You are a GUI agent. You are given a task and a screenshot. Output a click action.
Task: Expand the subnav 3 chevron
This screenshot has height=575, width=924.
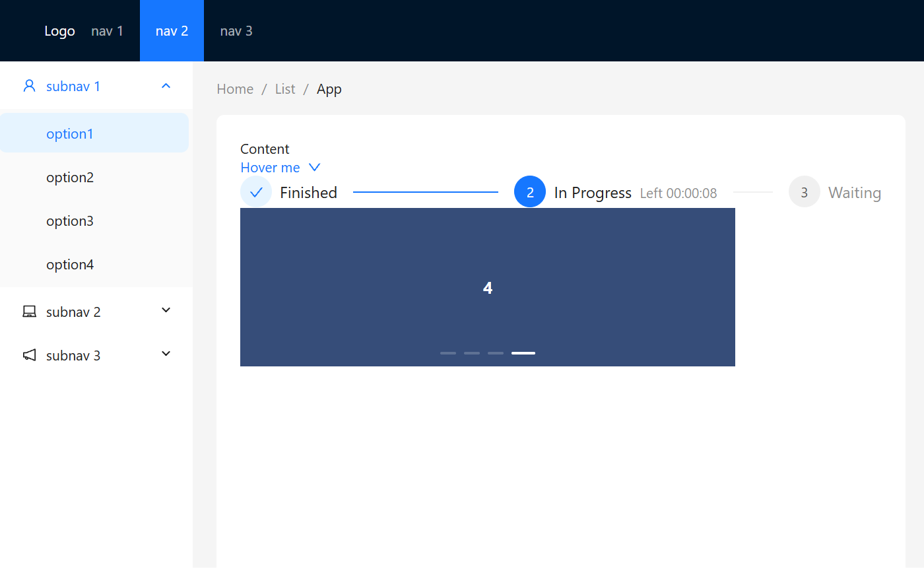[166, 355]
